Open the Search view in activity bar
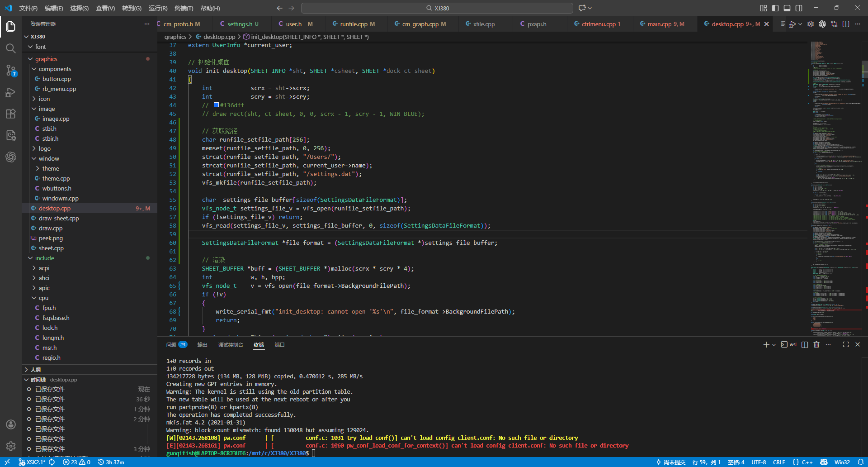The image size is (868, 467). pos(11,48)
